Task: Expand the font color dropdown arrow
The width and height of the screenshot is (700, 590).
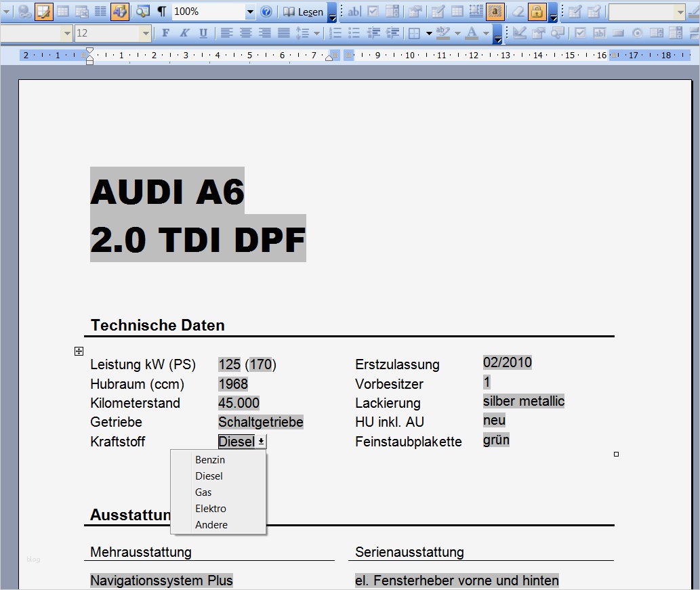Action: [485, 33]
